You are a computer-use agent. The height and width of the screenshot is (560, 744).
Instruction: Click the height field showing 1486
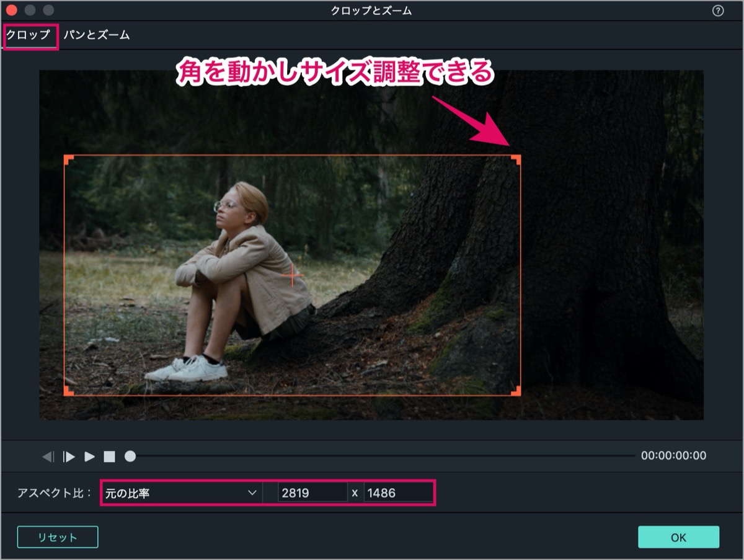(398, 493)
